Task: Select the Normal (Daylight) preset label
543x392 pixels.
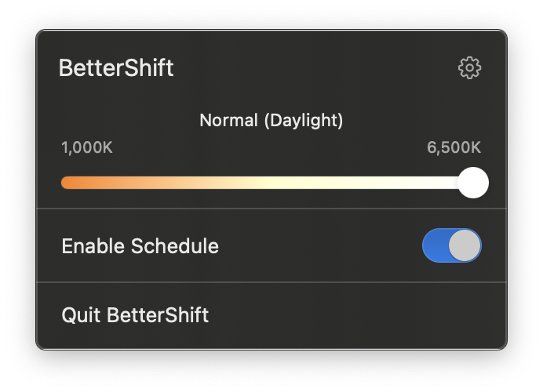Action: pos(271,121)
